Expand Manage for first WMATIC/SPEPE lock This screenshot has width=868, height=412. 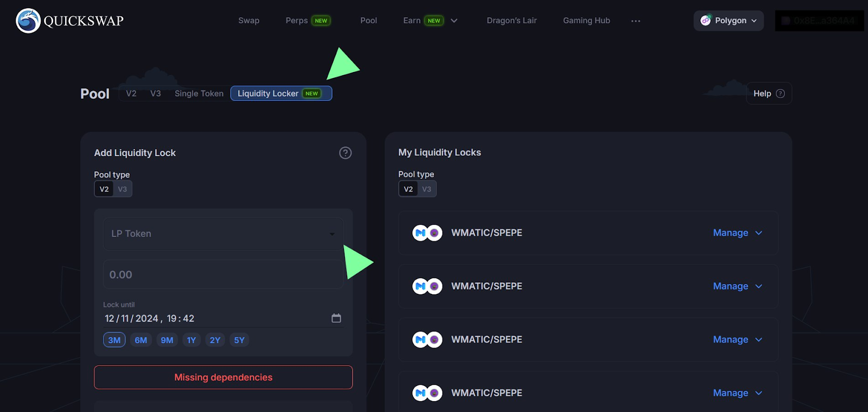(x=738, y=233)
